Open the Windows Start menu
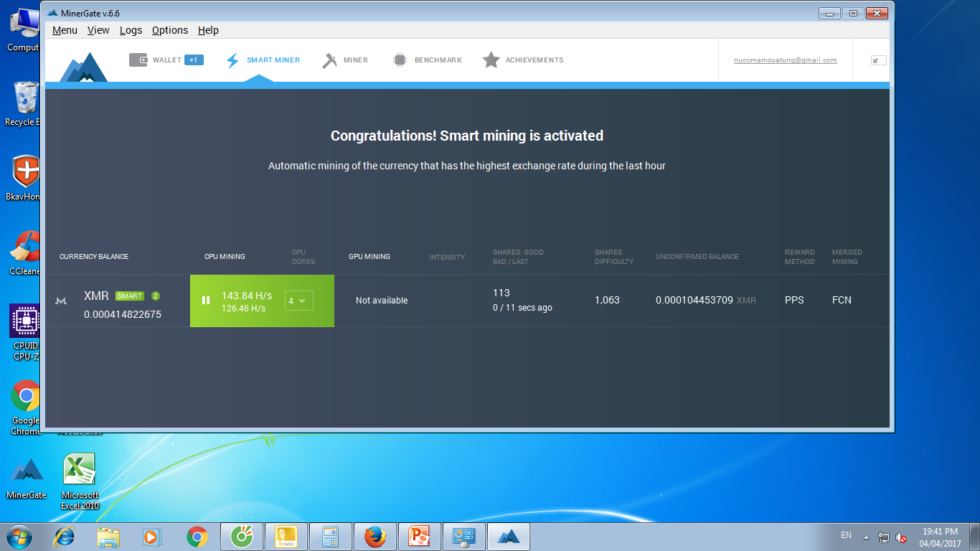Viewport: 980px width, 551px height. coord(19,536)
